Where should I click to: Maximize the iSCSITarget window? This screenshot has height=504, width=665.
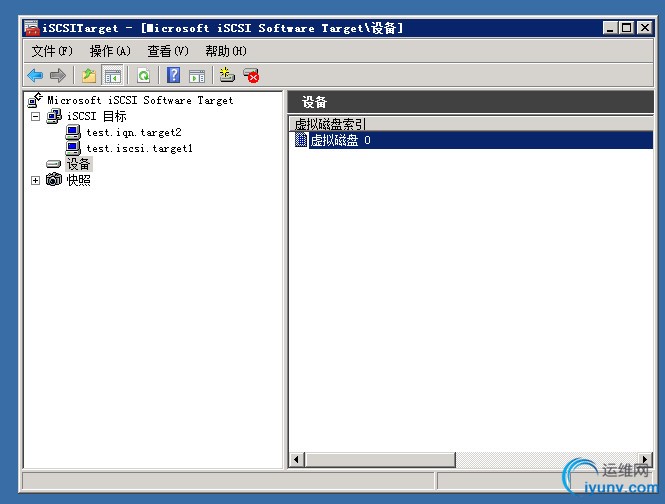(626, 28)
